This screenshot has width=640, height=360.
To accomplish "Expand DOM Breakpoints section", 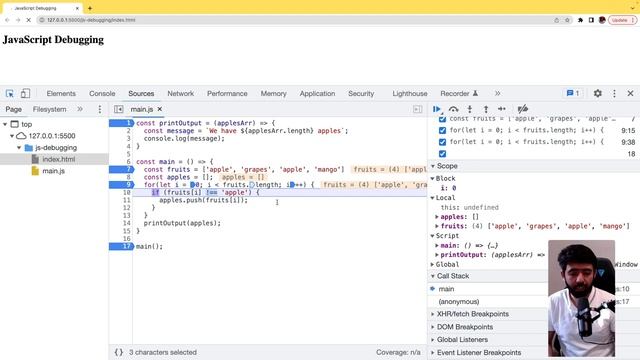I will click(x=433, y=327).
